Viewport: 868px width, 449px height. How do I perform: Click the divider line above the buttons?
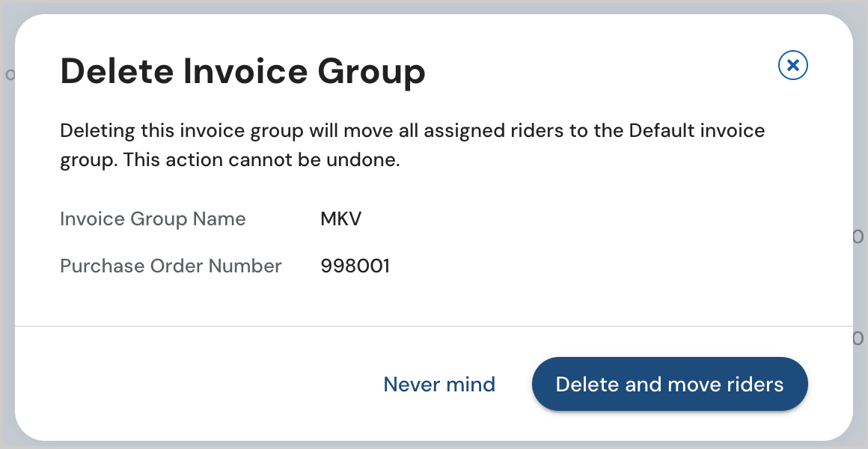pyautogui.click(x=434, y=326)
